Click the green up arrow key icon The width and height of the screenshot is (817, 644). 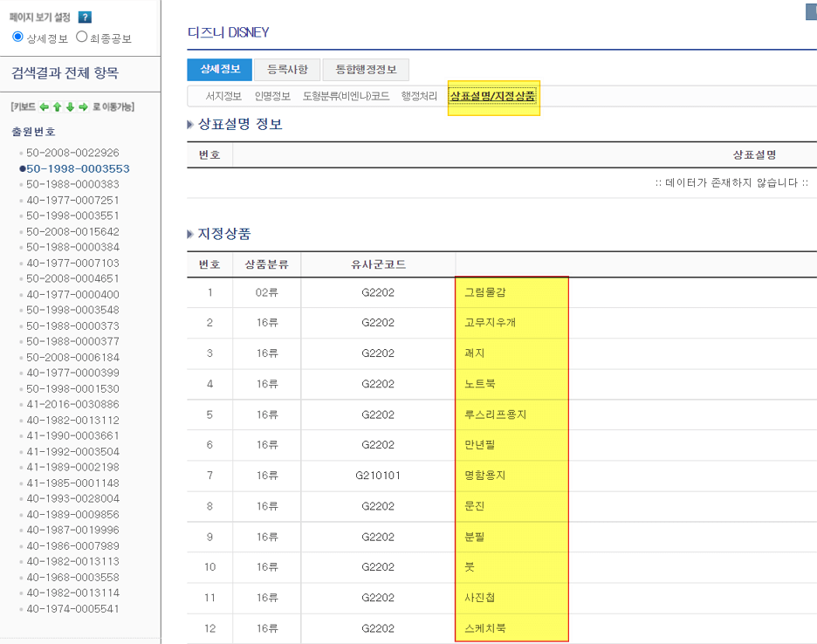pos(58,106)
